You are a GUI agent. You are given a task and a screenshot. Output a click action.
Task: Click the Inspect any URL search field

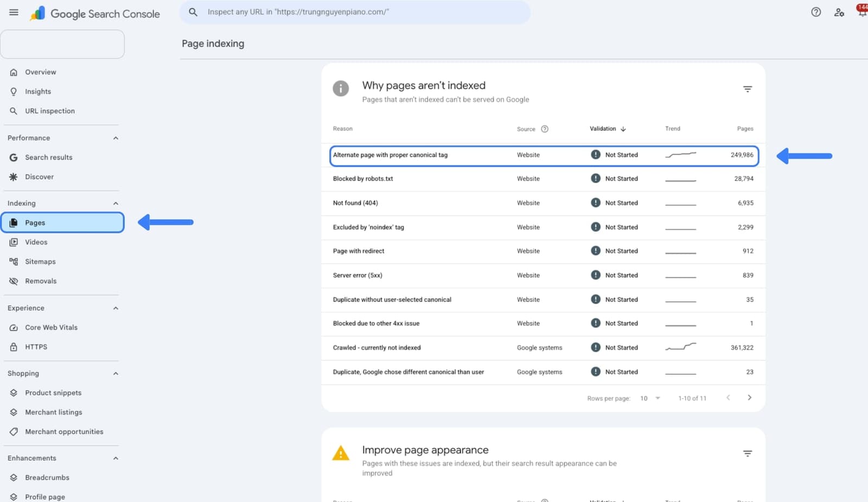pos(355,12)
